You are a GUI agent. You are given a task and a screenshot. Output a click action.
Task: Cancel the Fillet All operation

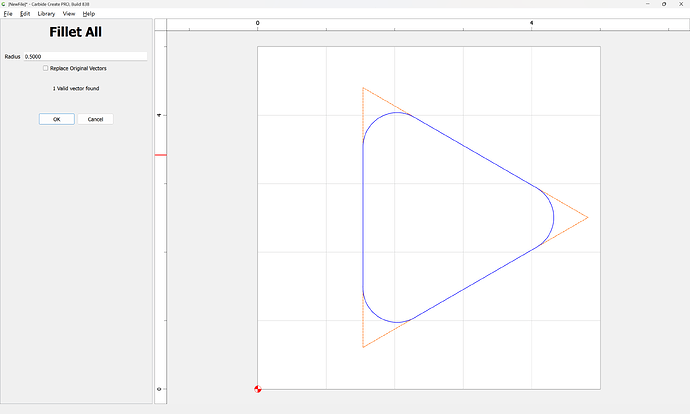[95, 119]
